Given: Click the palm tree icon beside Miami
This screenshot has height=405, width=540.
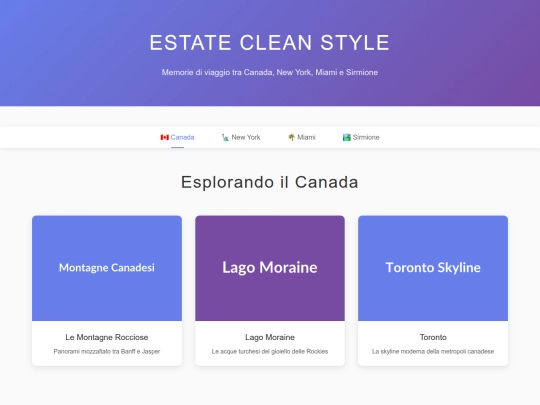Looking at the screenshot, I should point(291,137).
